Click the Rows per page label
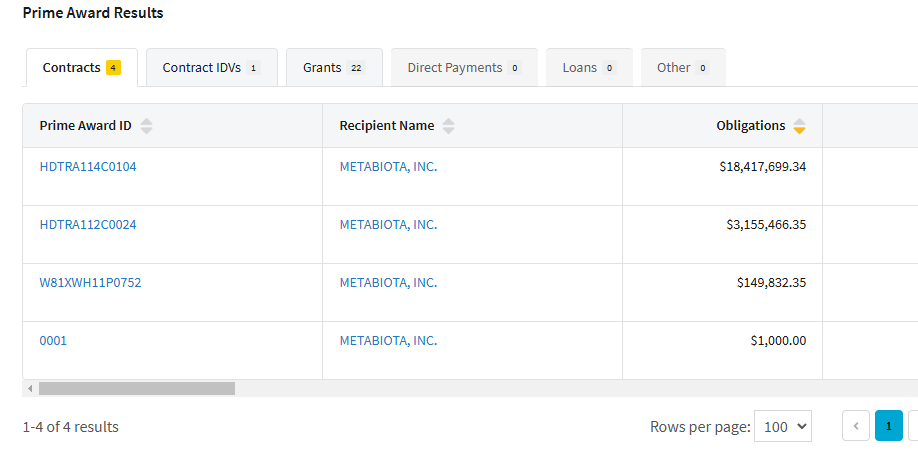918x461 pixels. [x=700, y=427]
